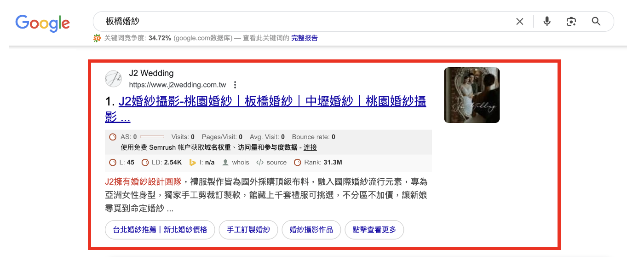The image size is (644, 257).
Task: Click the Bing index icon
Action: click(x=193, y=163)
